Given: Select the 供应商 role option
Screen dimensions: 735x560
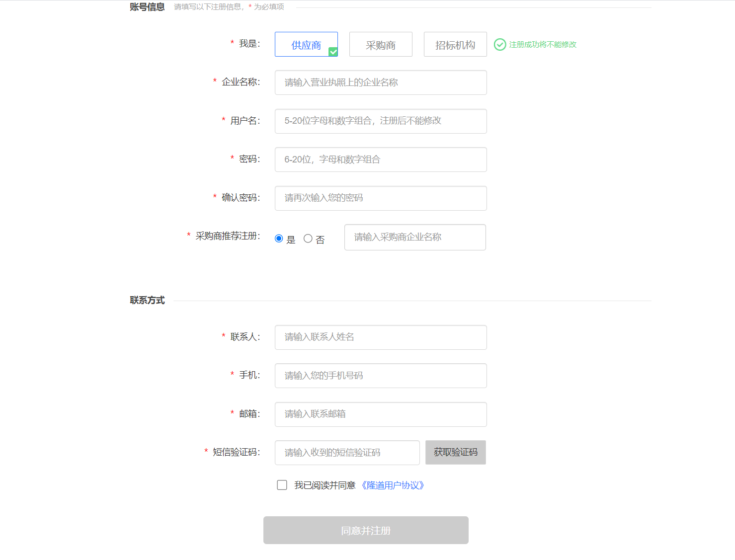Looking at the screenshot, I should coord(306,44).
